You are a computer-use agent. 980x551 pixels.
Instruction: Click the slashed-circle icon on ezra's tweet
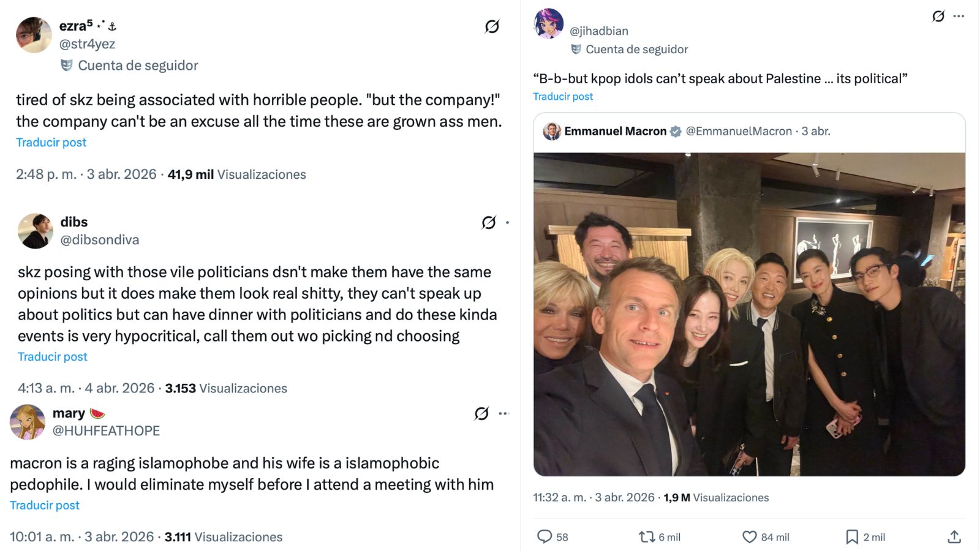pyautogui.click(x=494, y=26)
